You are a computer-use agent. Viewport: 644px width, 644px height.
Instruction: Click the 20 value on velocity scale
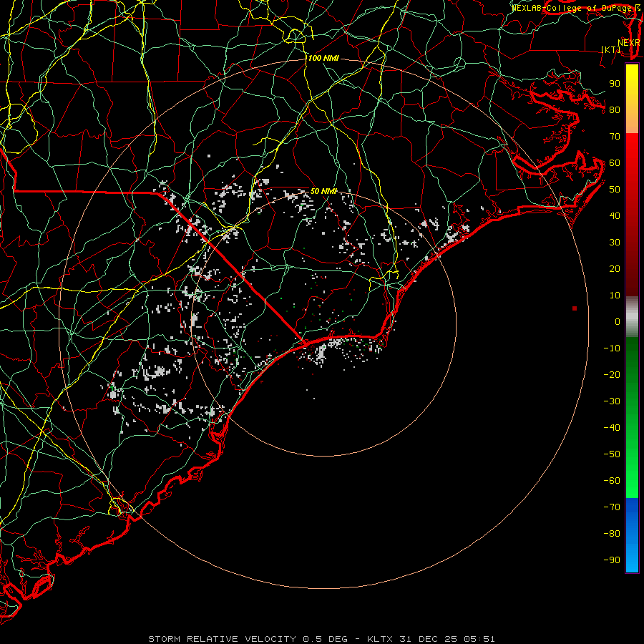point(615,268)
